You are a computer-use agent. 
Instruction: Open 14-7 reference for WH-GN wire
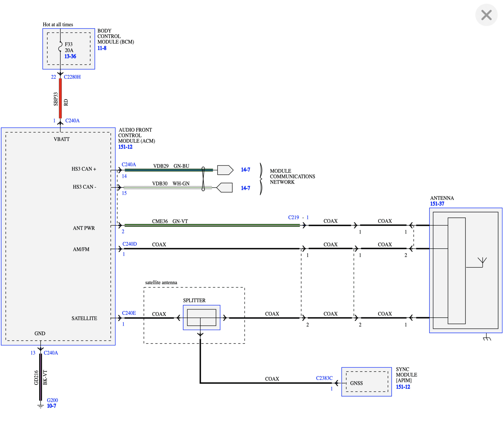coord(245,188)
